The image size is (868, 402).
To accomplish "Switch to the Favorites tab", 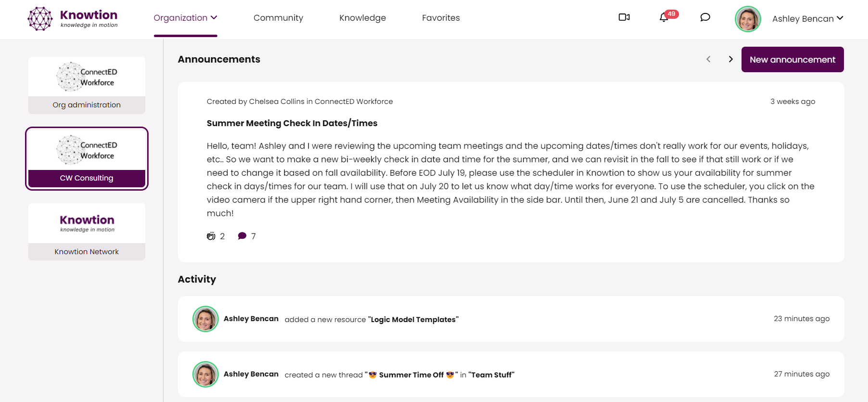I will (440, 18).
